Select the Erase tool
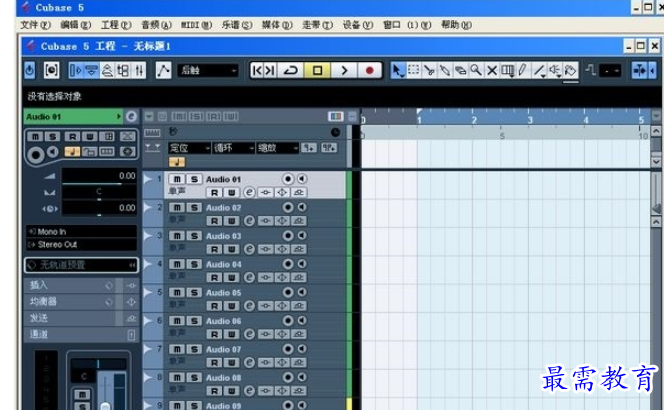The height and width of the screenshot is (410, 664). [x=461, y=70]
